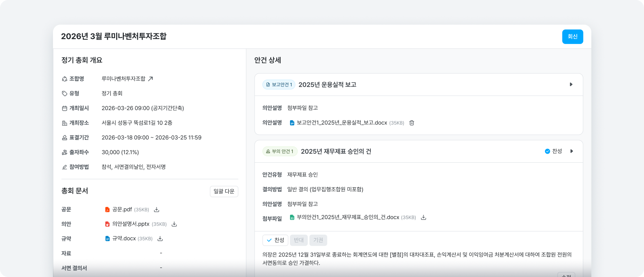
Task: Open the 의안설명서.pptx file name
Action: pos(131,224)
